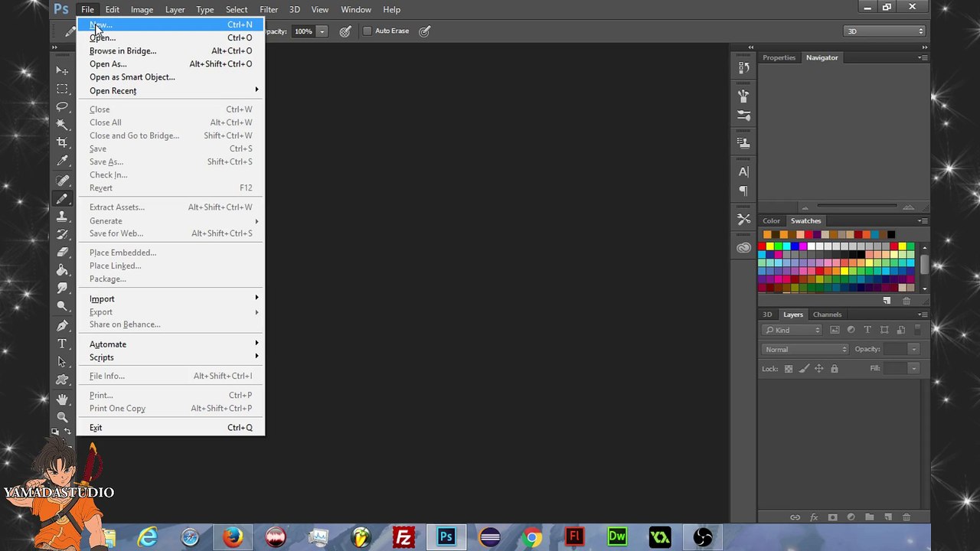Select the Magic Wand tool

(62, 125)
